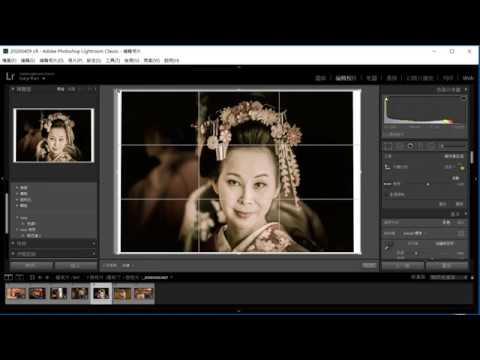
Task: Click the Navigator preview thumbnail
Action: pyautogui.click(x=54, y=135)
